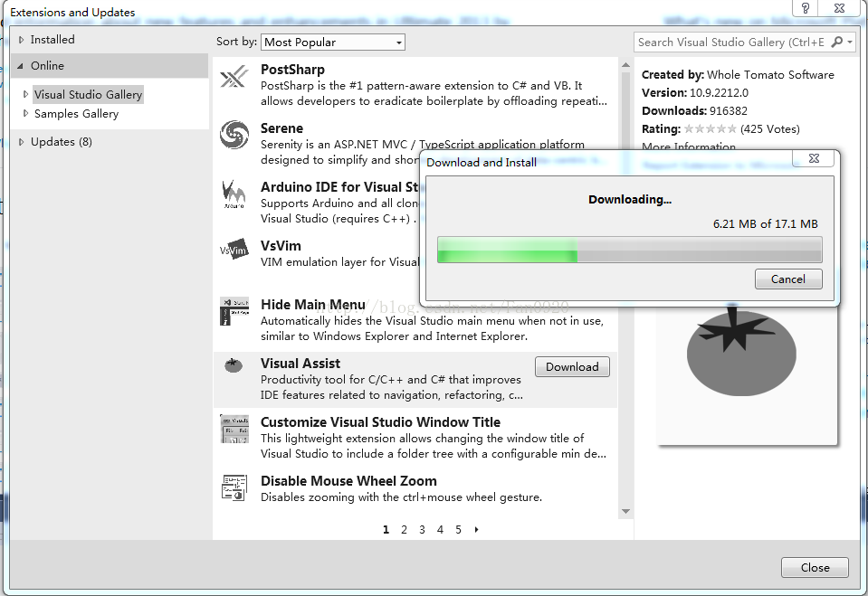Click the large tomato preview image
The width and height of the screenshot is (868, 596).
tap(740, 350)
